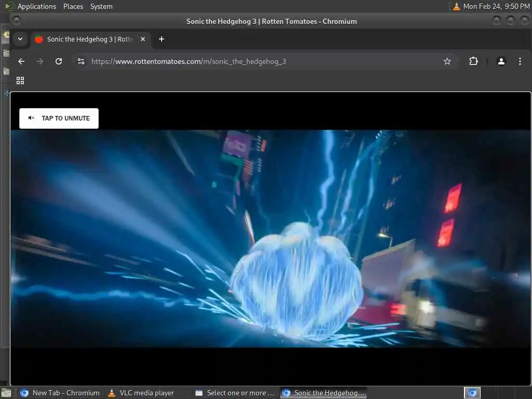The width and height of the screenshot is (532, 399).
Task: Click the Chromium window menu button in titlebar
Action: point(16,21)
